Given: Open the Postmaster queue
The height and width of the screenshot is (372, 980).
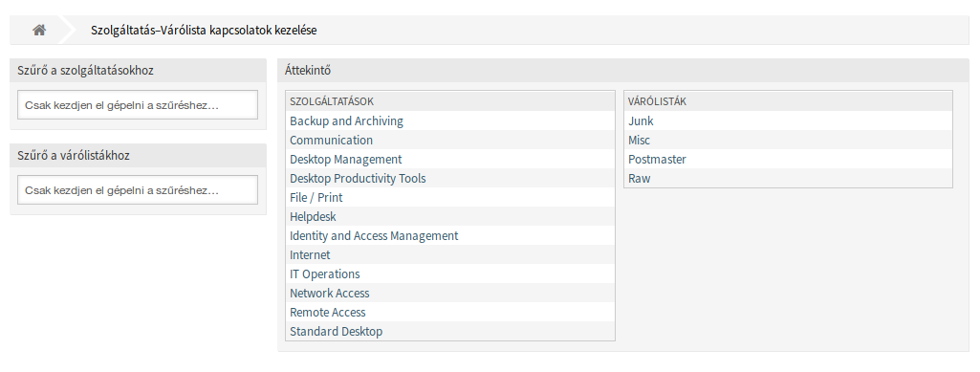Looking at the screenshot, I should coord(657,160).
